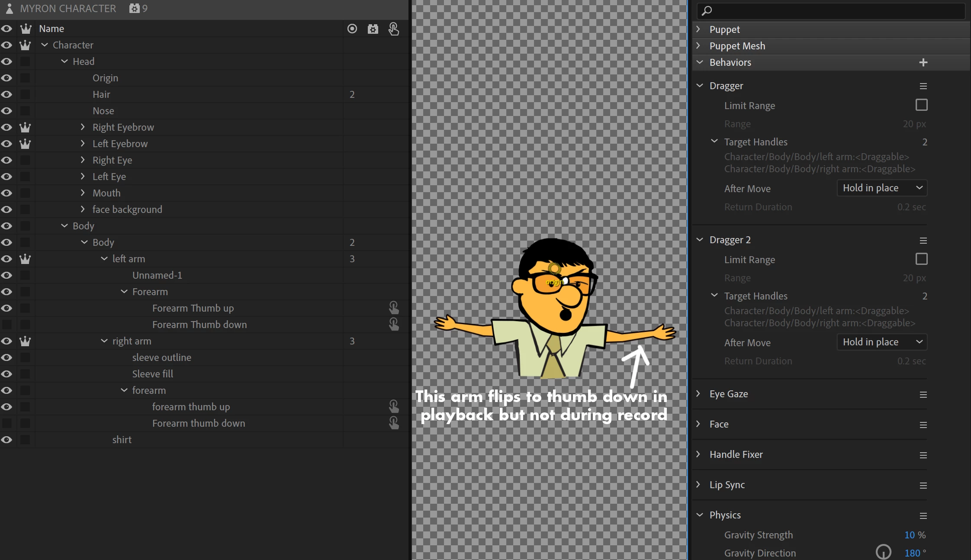The height and width of the screenshot is (560, 971).
Task: Open the Dragger 2 behavior menu icon
Action: pos(923,240)
